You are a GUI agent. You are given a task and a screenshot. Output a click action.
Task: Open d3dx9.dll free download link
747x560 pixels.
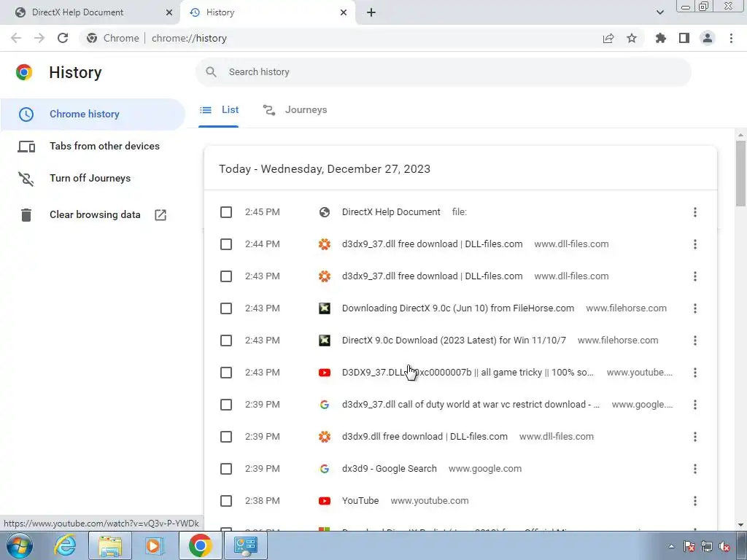click(x=425, y=437)
